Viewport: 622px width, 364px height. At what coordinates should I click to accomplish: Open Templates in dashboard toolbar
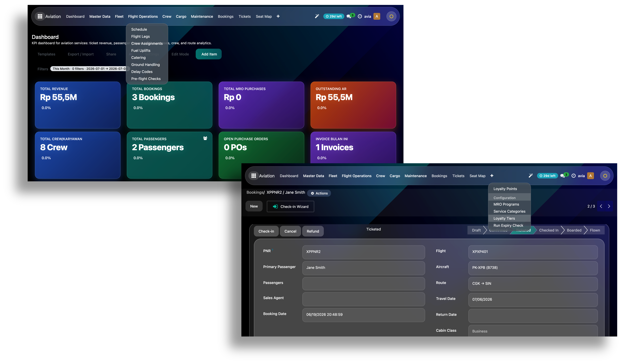(46, 54)
